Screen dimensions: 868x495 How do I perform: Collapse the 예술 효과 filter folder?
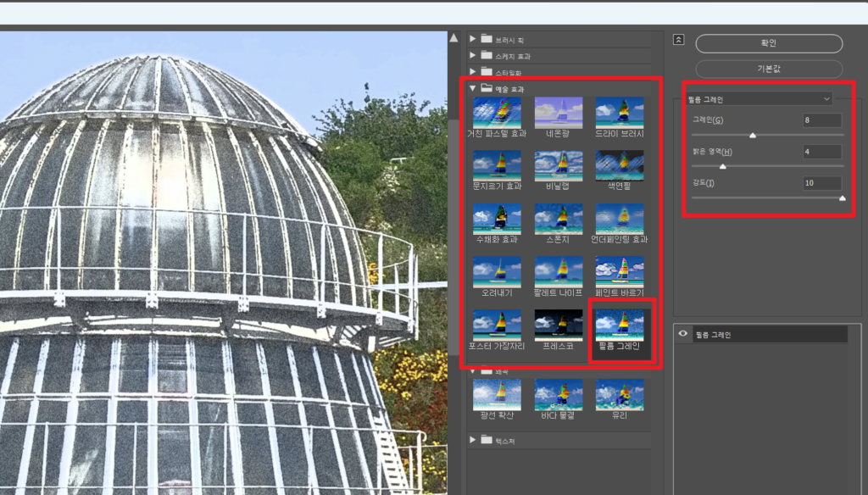click(473, 87)
